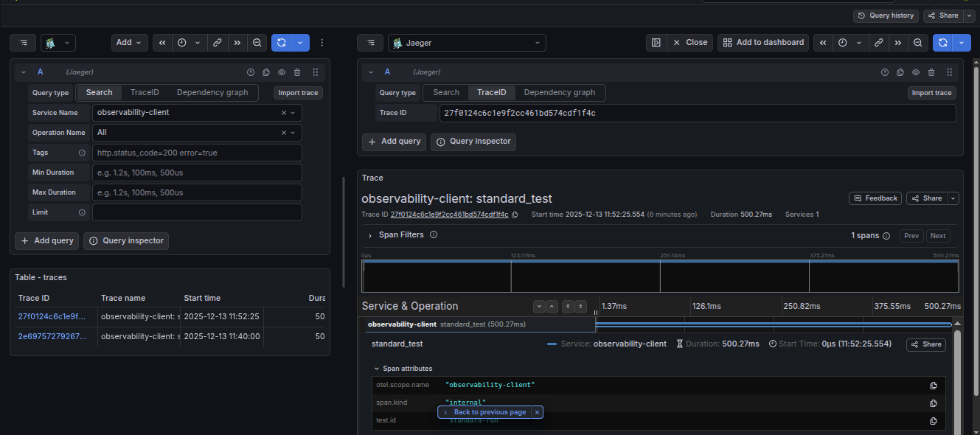Open left pane three-dot more menu
Viewport: 980px width, 435px height.
coord(322,43)
